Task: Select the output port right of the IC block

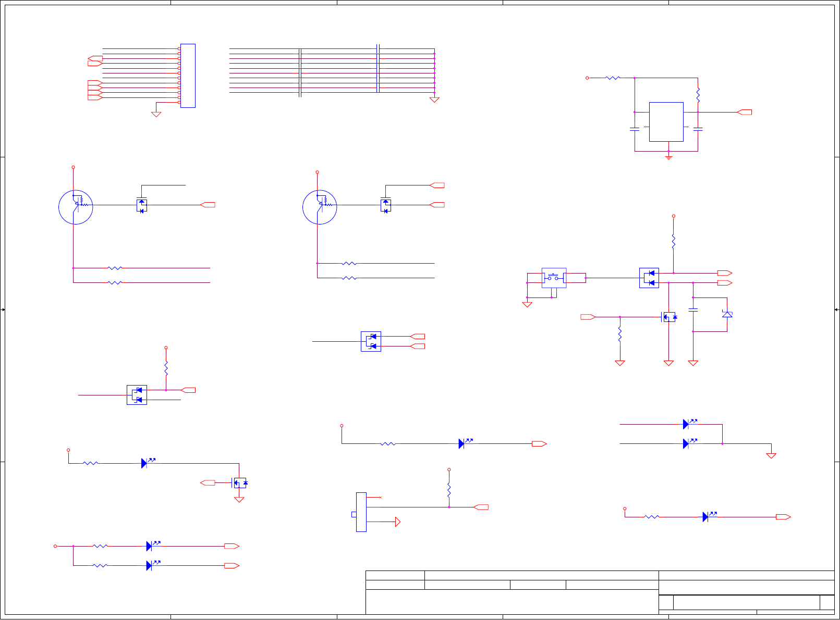Action: pos(745,112)
